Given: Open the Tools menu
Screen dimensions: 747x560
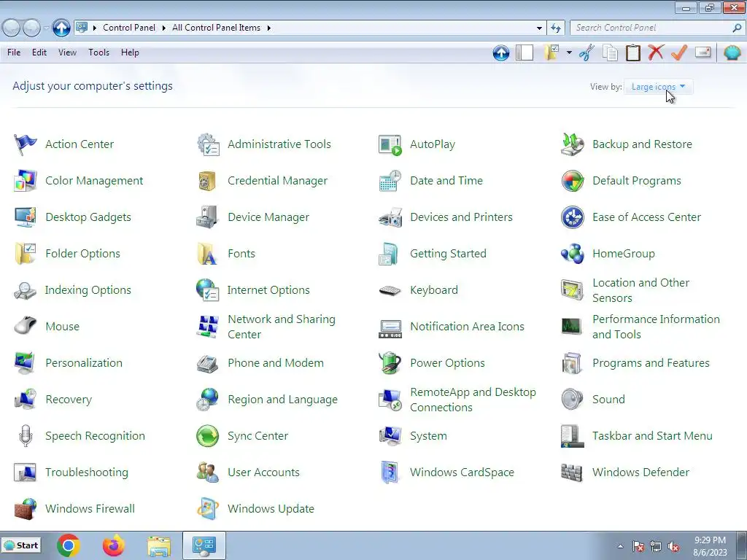Looking at the screenshot, I should pos(98,52).
